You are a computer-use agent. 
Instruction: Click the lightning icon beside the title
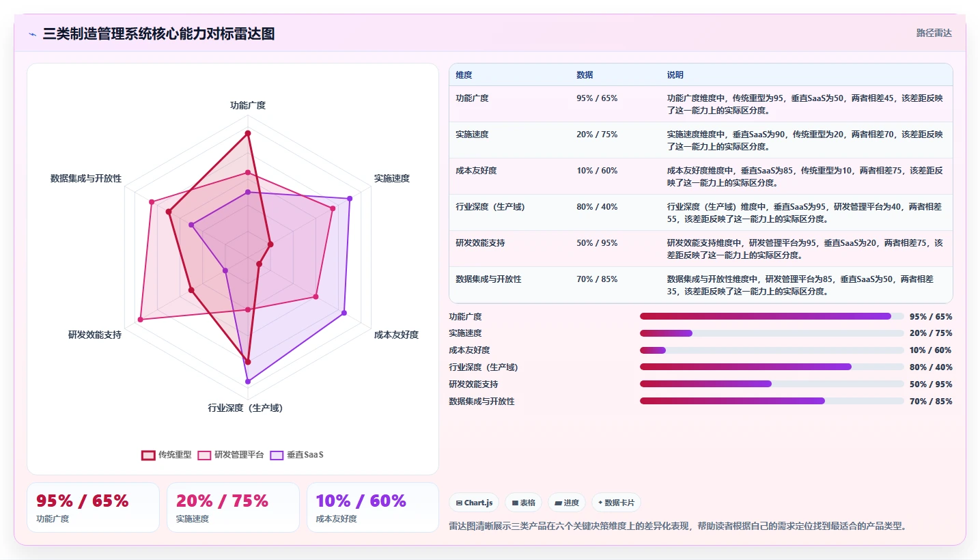[x=33, y=33]
